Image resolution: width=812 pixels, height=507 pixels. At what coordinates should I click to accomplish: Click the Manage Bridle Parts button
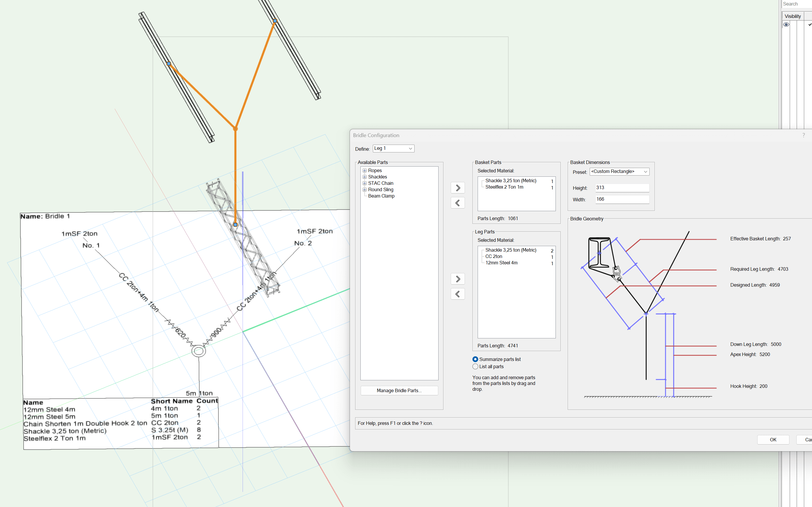click(399, 391)
